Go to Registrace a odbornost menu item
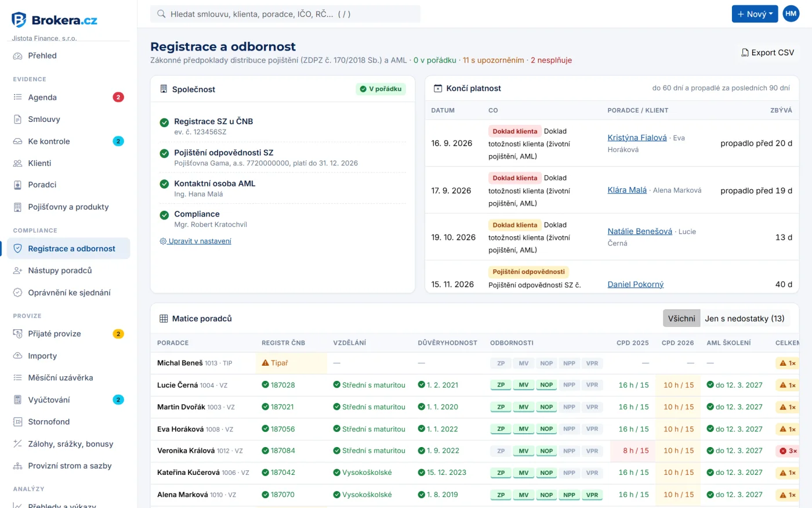 [x=68, y=248]
